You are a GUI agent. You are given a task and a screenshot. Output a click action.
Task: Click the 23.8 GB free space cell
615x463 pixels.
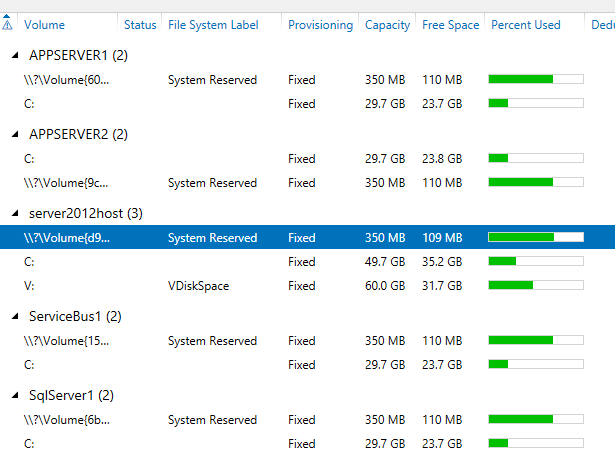442,159
